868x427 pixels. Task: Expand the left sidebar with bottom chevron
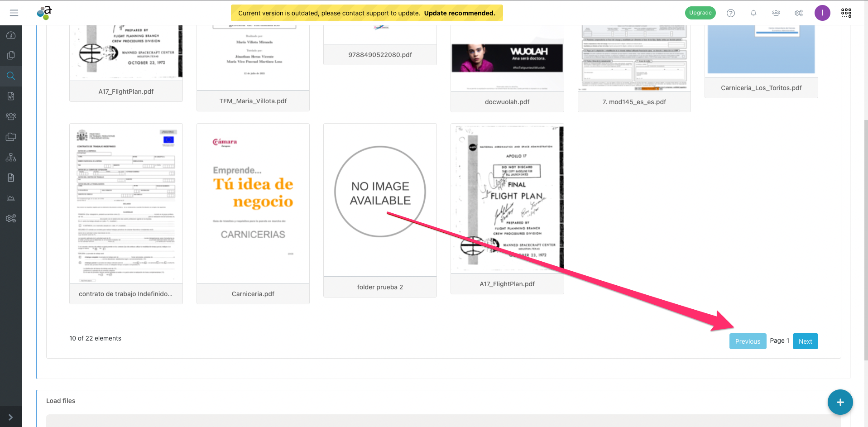tap(11, 417)
